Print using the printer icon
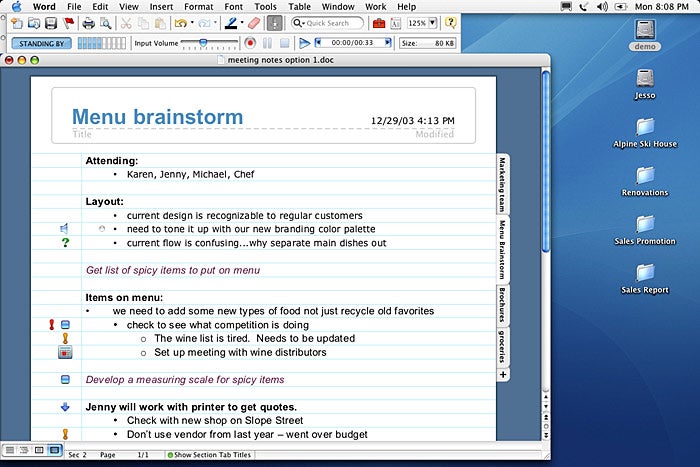Image resolution: width=700 pixels, height=467 pixels. pyautogui.click(x=88, y=23)
